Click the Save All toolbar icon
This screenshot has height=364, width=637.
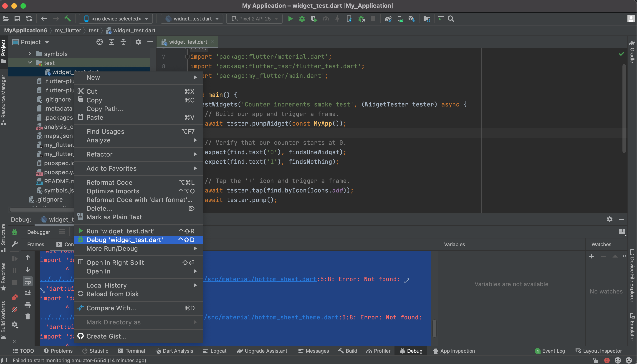point(17,19)
